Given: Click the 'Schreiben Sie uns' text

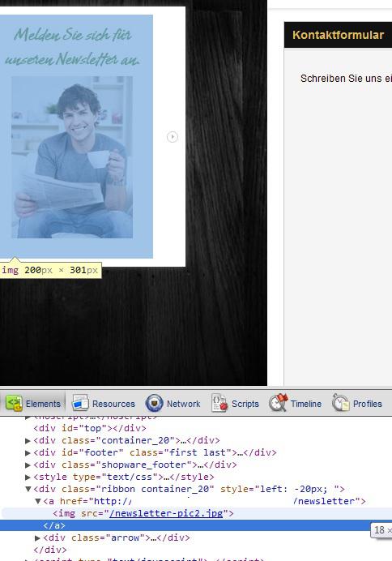Looking at the screenshot, I should point(346,79).
